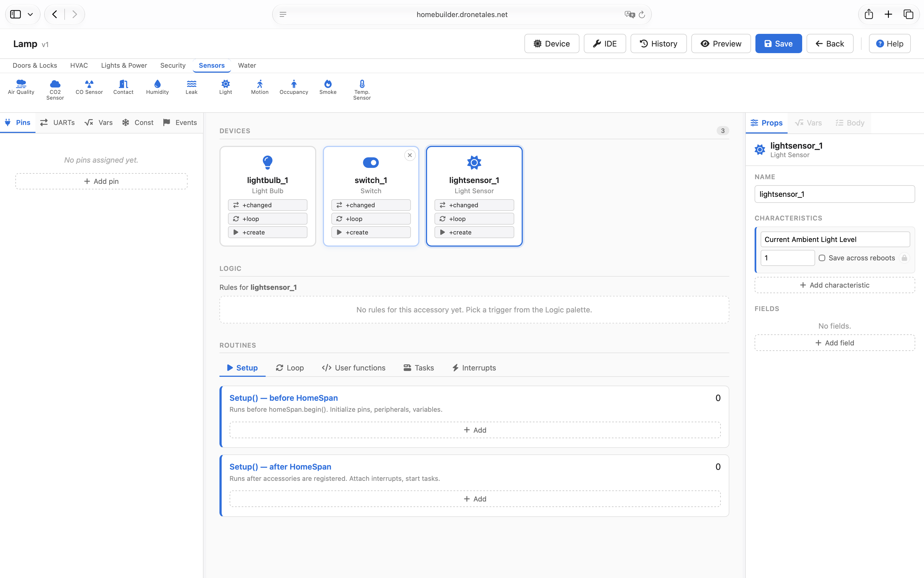Add +loop rule on lightbulb_1
This screenshot has width=924, height=578.
click(x=268, y=219)
